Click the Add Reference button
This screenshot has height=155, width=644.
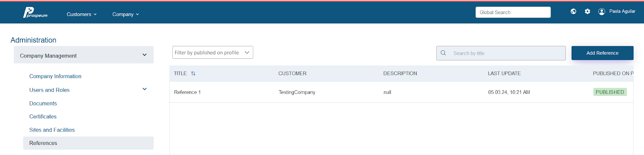[602, 53]
